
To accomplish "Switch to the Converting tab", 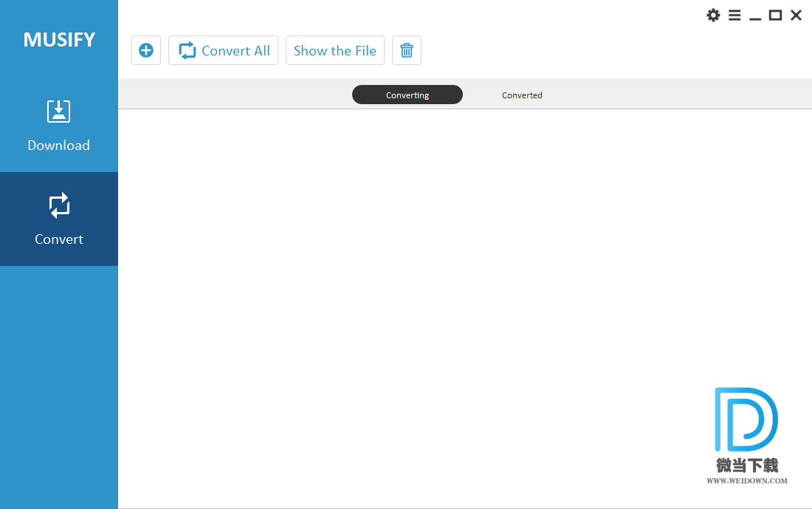I will [x=407, y=95].
